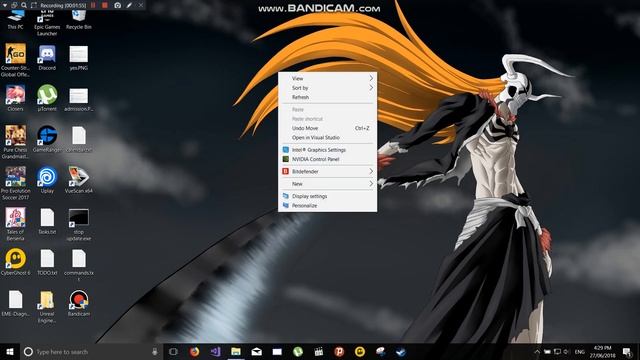Image resolution: width=640 pixels, height=360 pixels.
Task: Open the network icon in system tray
Action: [557, 351]
